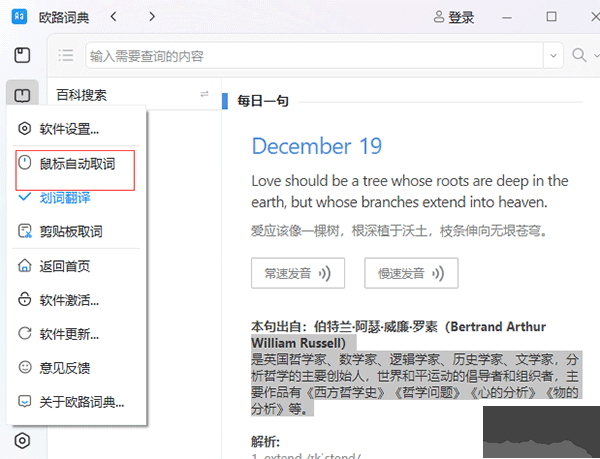Click the 百科搜索 panel title
Image resolution: width=600 pixels, height=459 pixels.
pos(82,95)
